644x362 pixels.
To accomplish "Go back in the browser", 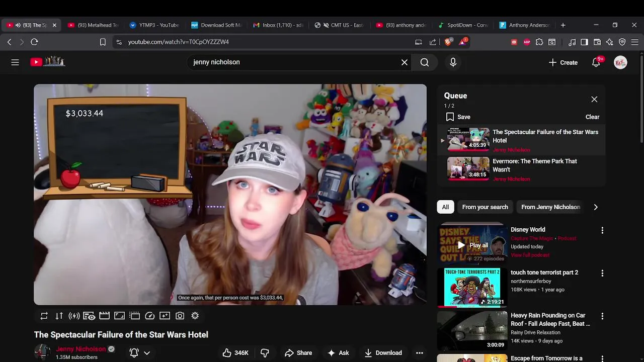I will 9,42.
